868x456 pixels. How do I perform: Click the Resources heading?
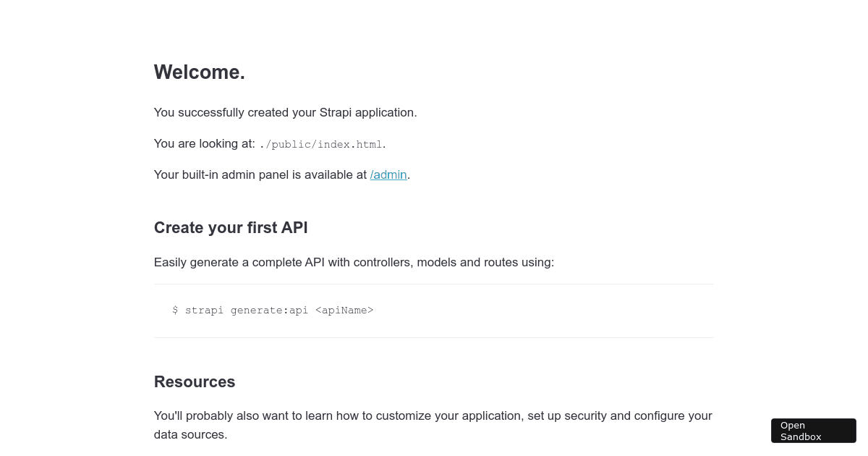click(x=195, y=381)
